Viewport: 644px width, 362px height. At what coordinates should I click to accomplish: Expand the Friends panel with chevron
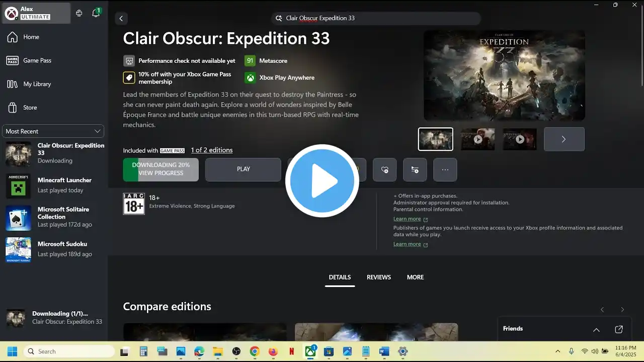click(596, 330)
